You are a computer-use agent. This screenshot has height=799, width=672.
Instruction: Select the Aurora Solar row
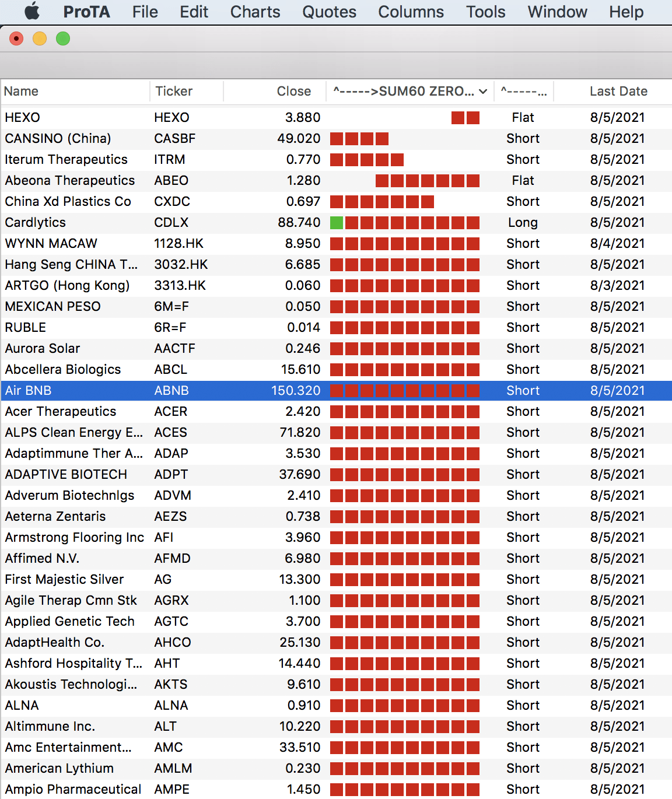[x=336, y=348]
